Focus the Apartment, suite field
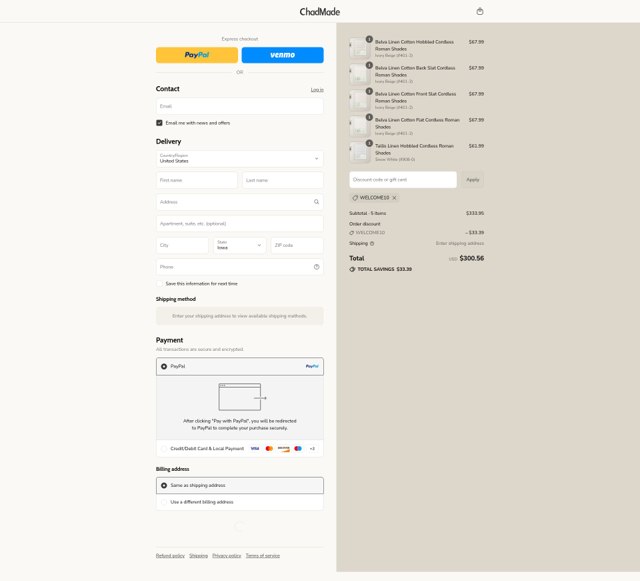Screen dimensions: 640x581 240,224
